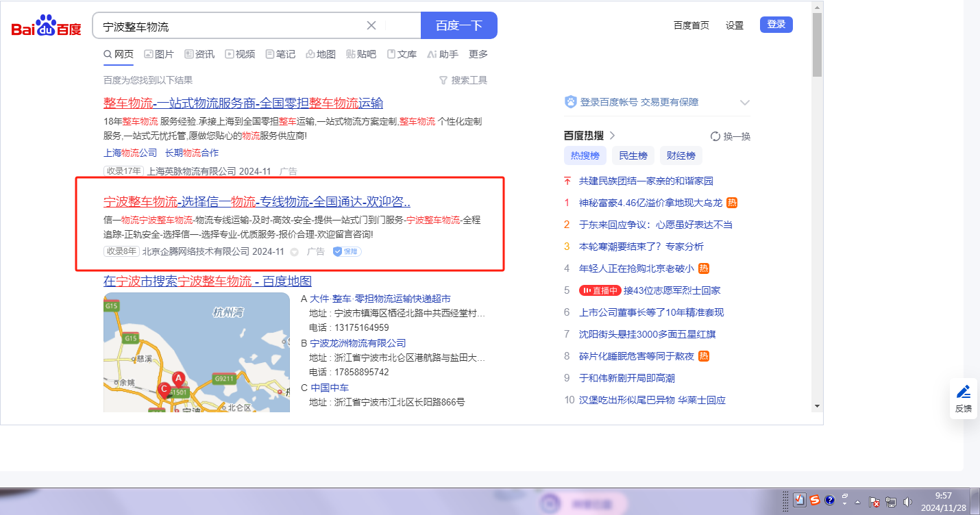
Task: Click the Action Center flag tray icon
Action: click(874, 501)
